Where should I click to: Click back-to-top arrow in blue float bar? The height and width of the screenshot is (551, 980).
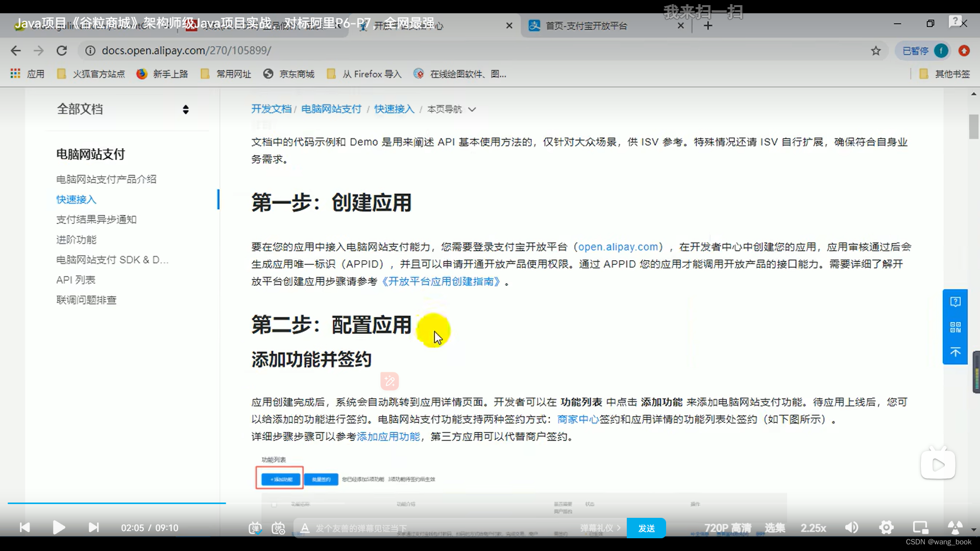pyautogui.click(x=955, y=352)
